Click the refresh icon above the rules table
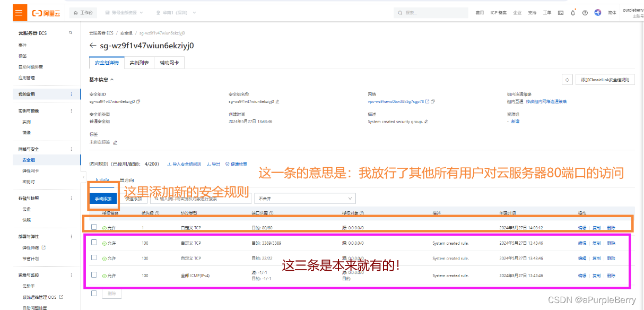The image size is (644, 310). (x=567, y=79)
